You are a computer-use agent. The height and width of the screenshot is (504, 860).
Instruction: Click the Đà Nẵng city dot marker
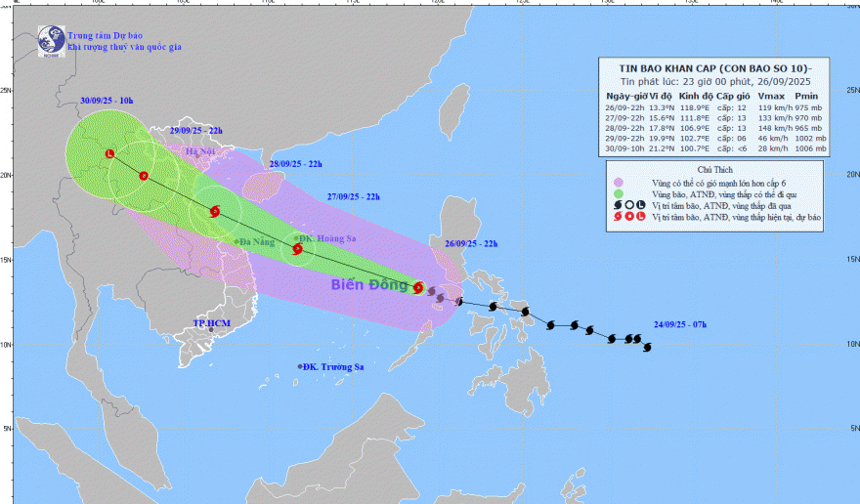click(x=236, y=241)
